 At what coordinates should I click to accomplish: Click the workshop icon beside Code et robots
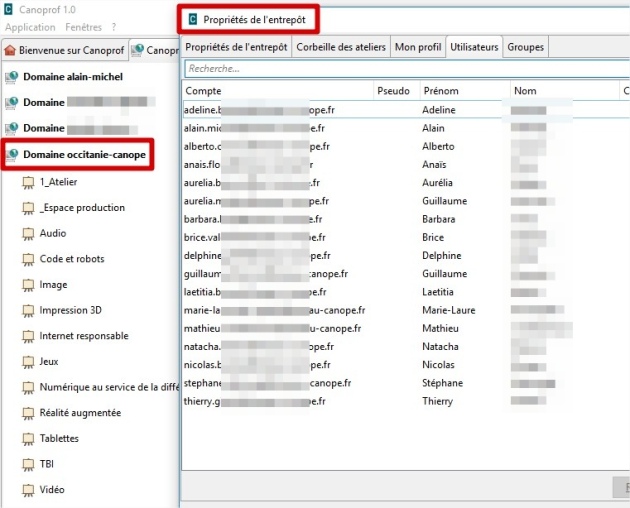click(x=28, y=260)
